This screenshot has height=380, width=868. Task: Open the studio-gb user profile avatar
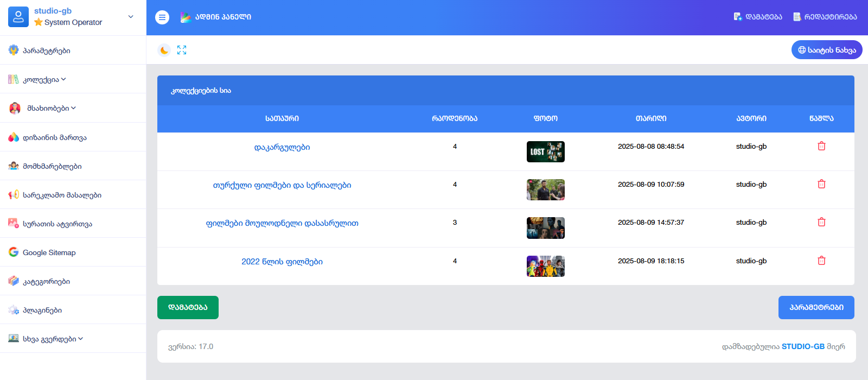coord(18,17)
